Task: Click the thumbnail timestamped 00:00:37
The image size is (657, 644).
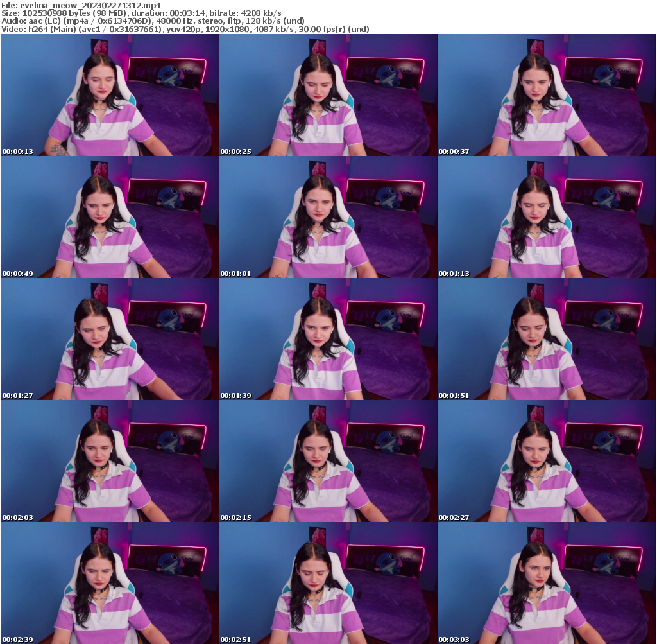Action: [x=546, y=95]
